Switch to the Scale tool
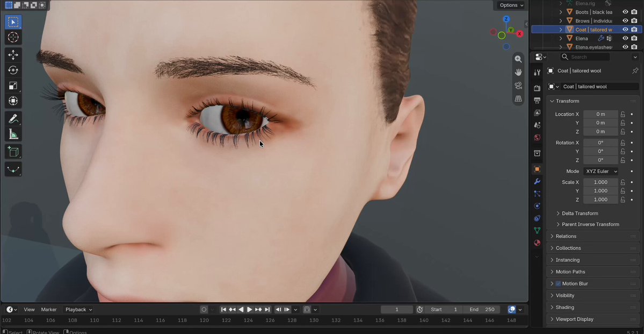 [13, 86]
